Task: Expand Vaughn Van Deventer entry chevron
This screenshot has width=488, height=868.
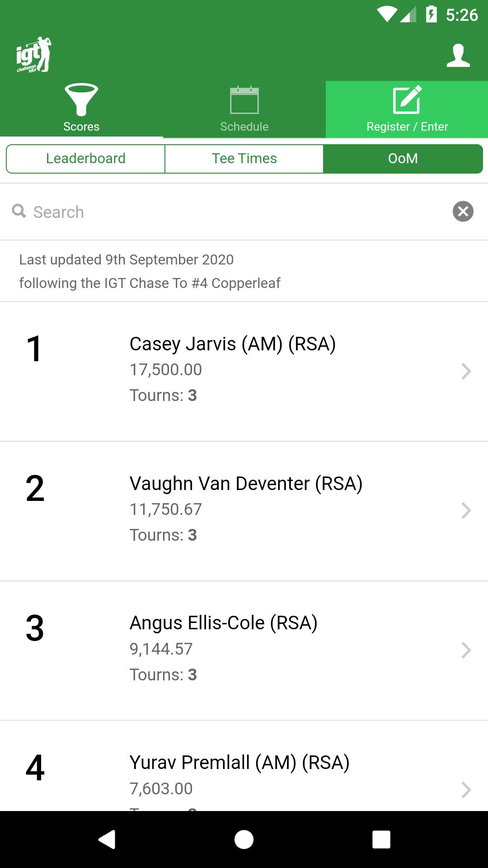Action: (466, 510)
